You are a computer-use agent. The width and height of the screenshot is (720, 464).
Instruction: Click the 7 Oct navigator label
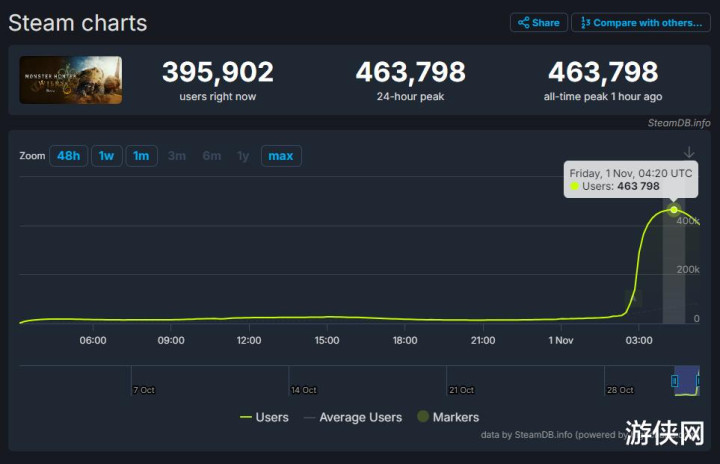tap(144, 390)
